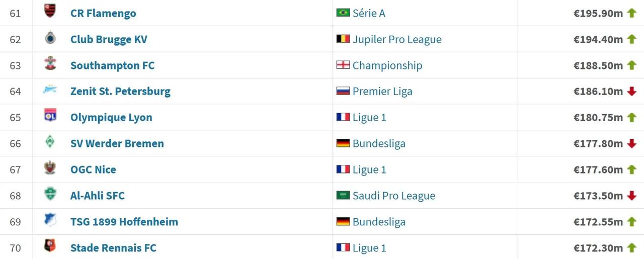Click the Club Brugge KV crest icon
The image size is (644, 259).
pyautogui.click(x=50, y=38)
